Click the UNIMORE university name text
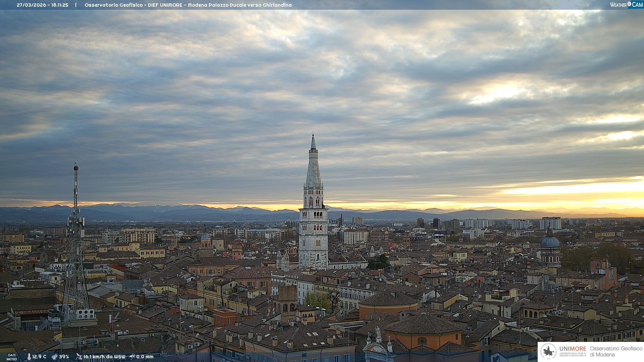Image resolution: width=644 pixels, height=362 pixels. 573,349
